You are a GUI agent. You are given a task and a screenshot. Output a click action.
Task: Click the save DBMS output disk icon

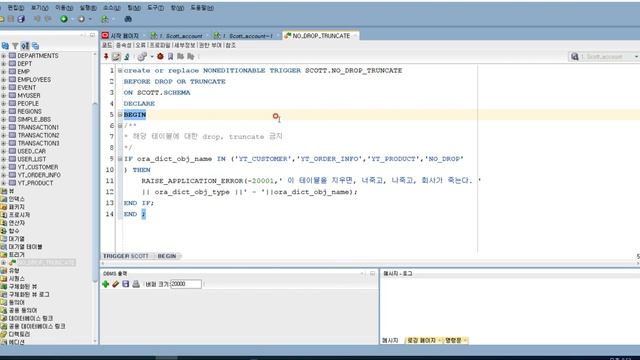pyautogui.click(x=126, y=284)
